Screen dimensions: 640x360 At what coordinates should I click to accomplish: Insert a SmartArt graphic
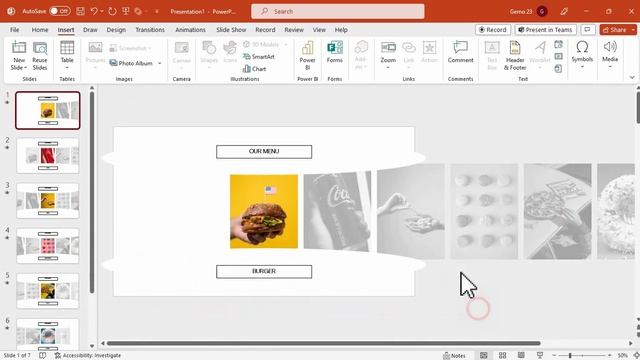259,57
